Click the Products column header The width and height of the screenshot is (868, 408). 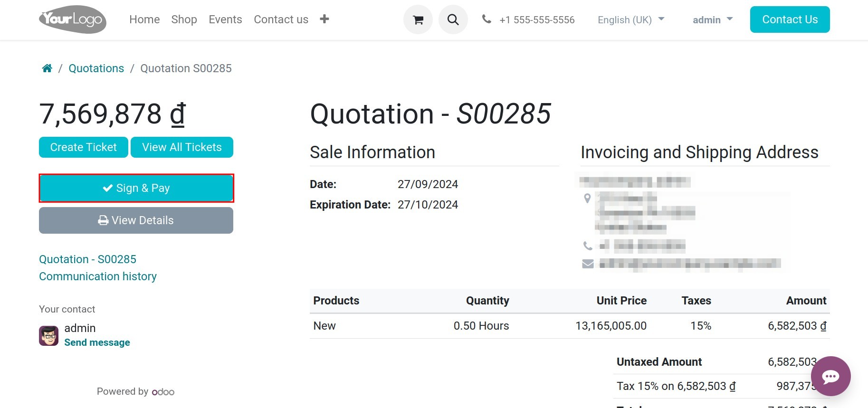336,301
